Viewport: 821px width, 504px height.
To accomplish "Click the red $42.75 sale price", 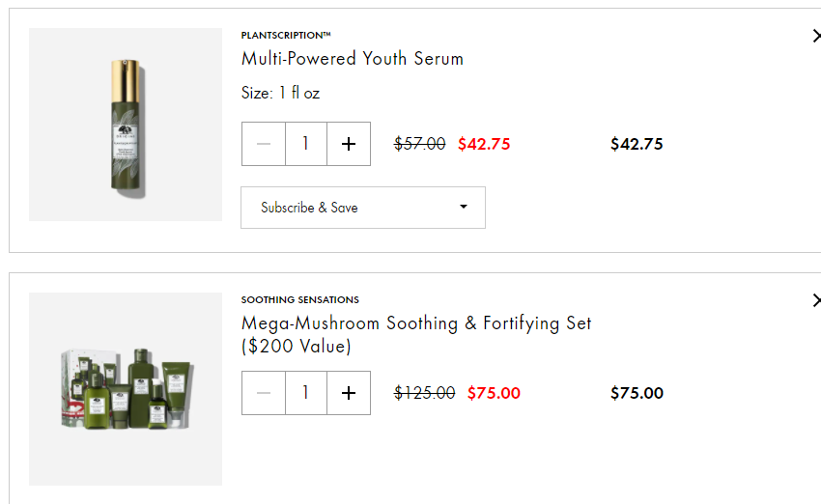I will click(x=484, y=144).
